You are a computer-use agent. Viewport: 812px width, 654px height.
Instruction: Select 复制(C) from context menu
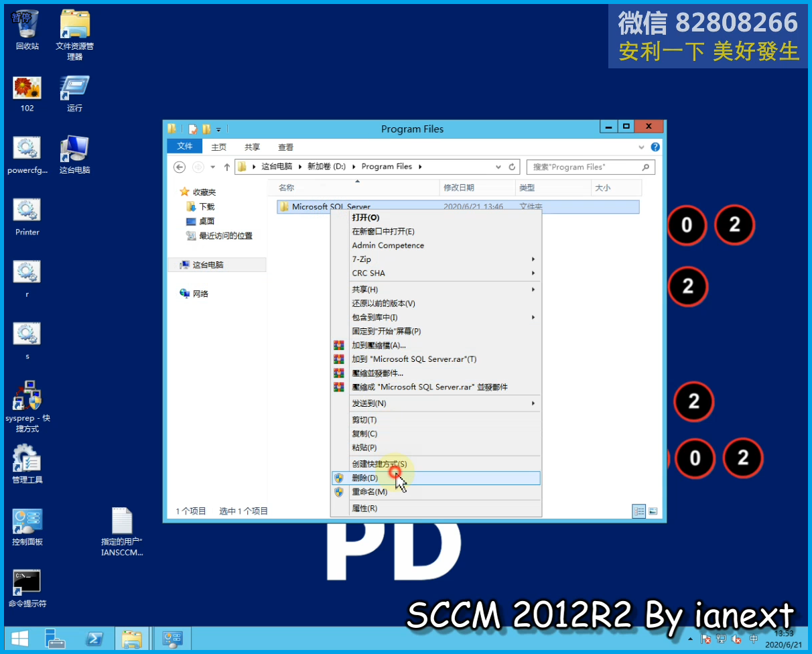coord(436,434)
